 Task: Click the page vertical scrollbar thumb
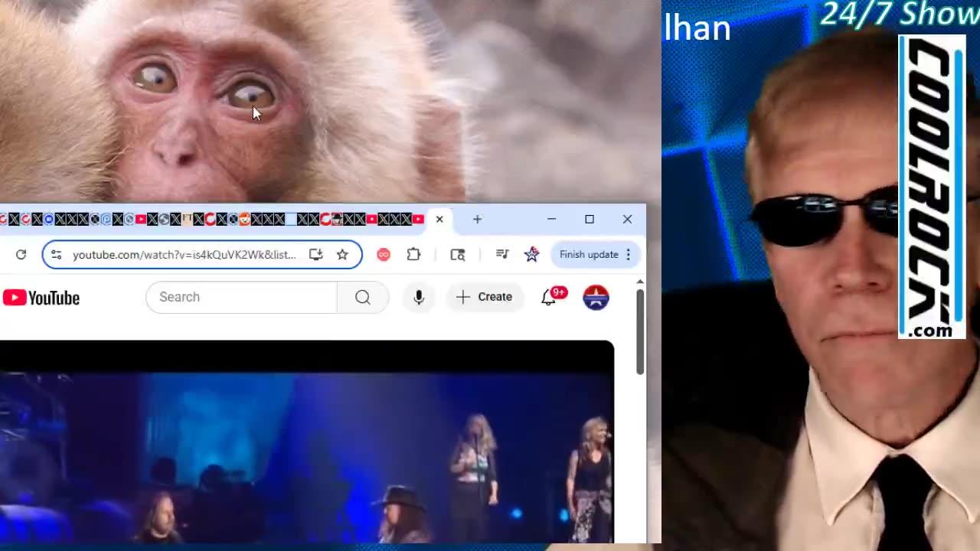point(640,332)
